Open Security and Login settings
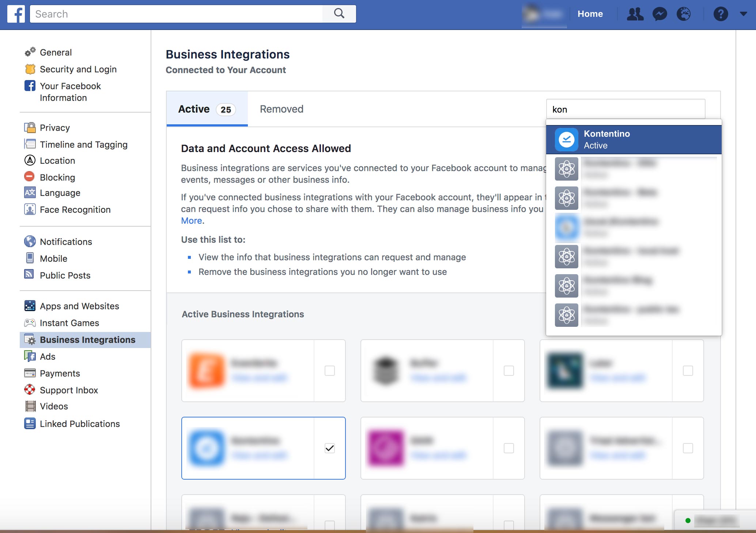 tap(78, 69)
